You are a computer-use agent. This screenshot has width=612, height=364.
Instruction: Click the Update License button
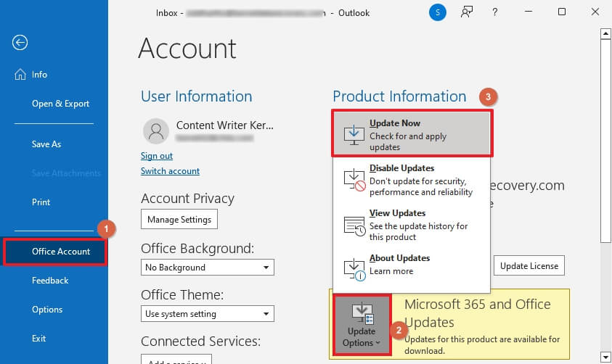click(529, 266)
